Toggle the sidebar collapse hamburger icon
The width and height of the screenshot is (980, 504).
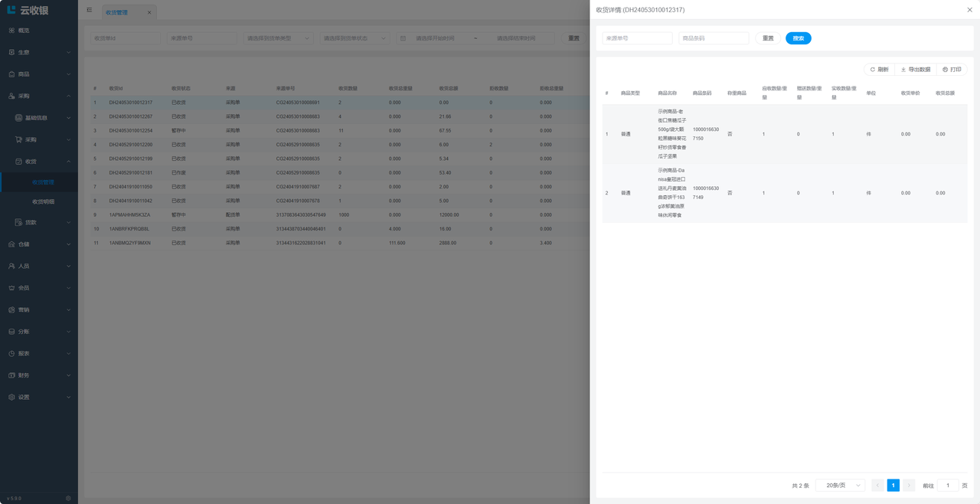[89, 11]
